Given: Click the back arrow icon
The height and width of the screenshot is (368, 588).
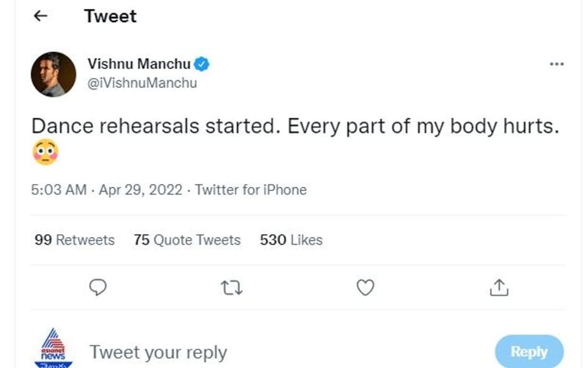Looking at the screenshot, I should click(41, 16).
